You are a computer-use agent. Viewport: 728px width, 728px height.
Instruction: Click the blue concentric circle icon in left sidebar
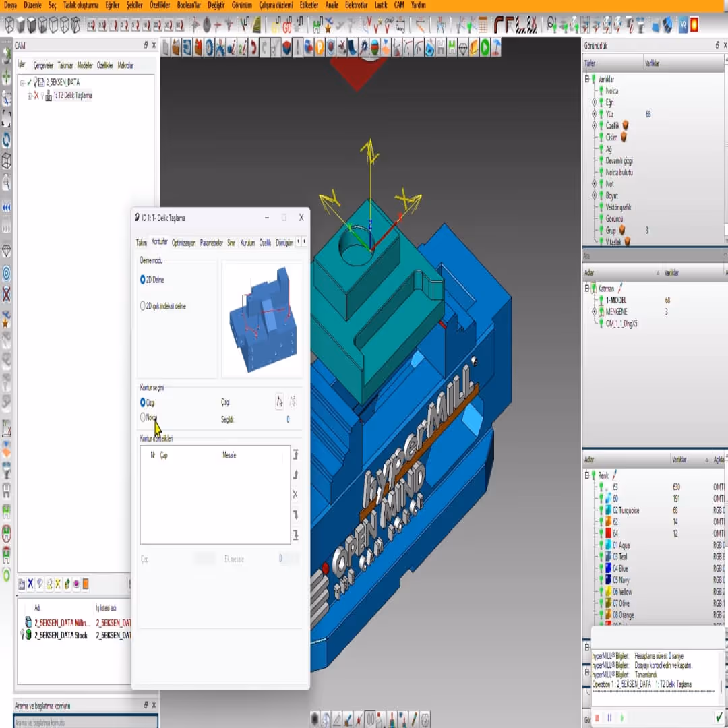coord(7,274)
